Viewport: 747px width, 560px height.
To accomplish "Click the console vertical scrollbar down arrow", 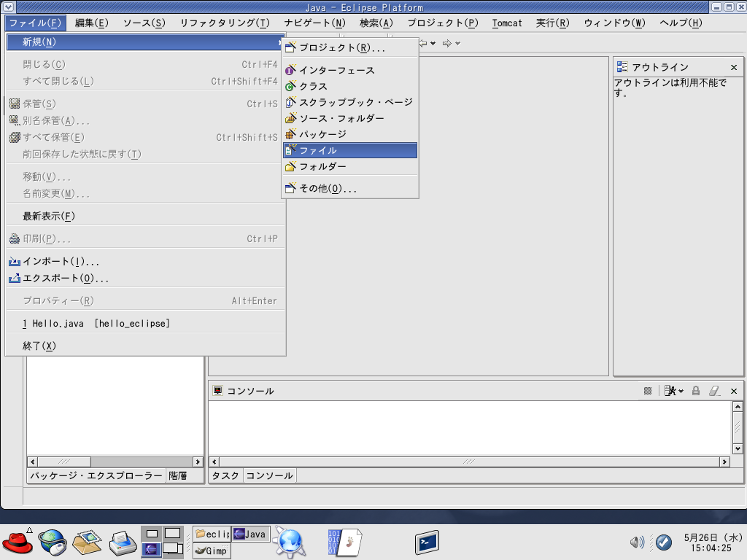I will pos(738,448).
